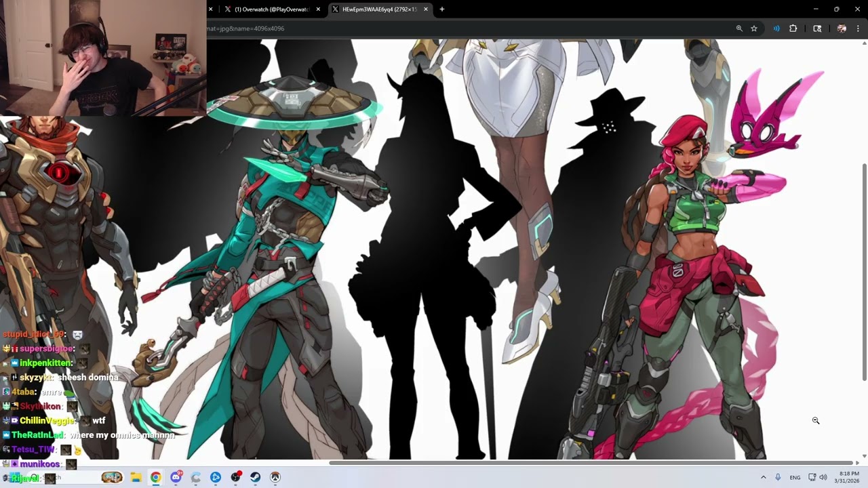
Task: Open OBS Studio from the taskbar
Action: [235, 477]
